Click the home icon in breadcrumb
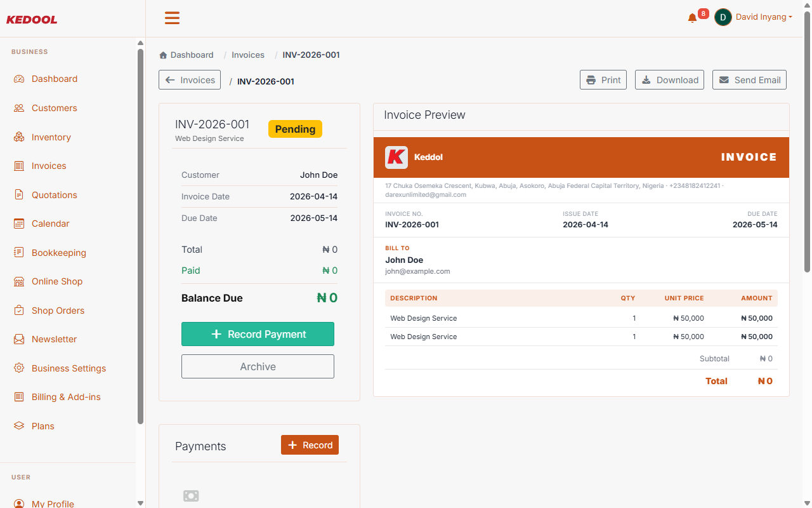 pyautogui.click(x=163, y=55)
